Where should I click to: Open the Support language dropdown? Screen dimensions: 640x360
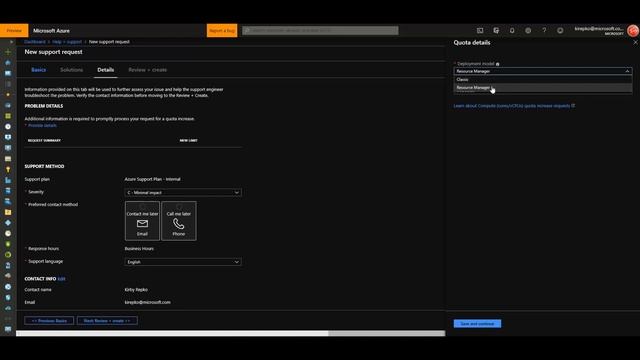(x=183, y=262)
